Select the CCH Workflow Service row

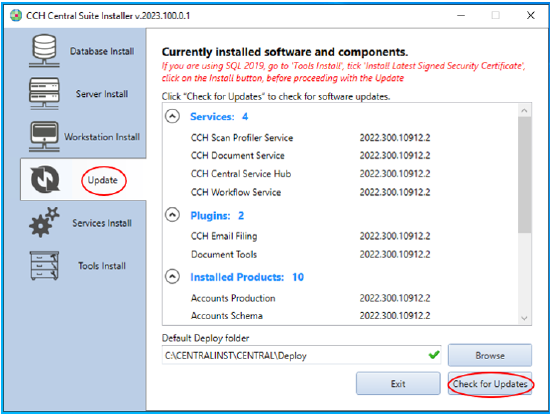(310, 192)
